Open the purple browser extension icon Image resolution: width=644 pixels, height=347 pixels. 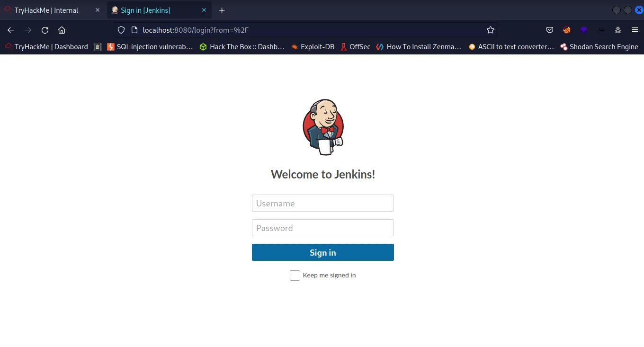click(x=583, y=29)
